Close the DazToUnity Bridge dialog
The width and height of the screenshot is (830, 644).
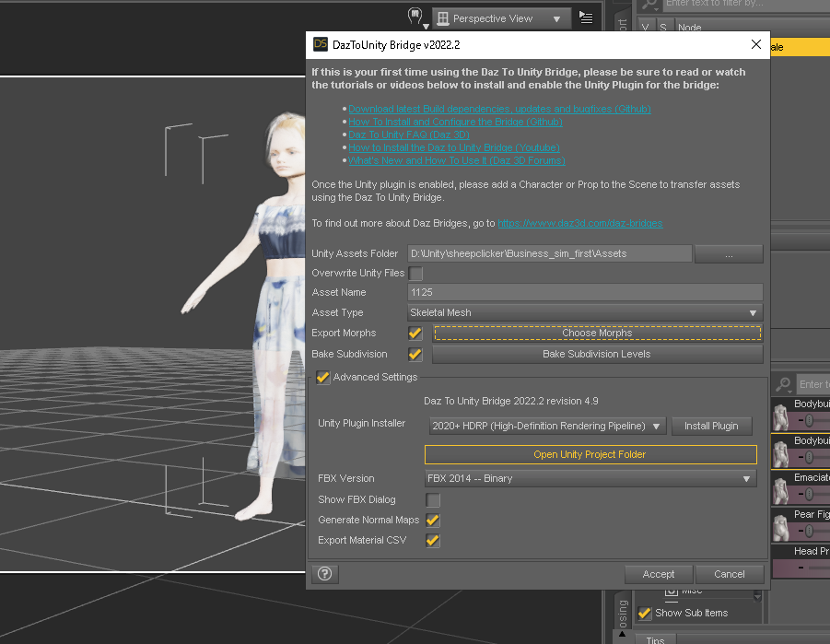[756, 44]
